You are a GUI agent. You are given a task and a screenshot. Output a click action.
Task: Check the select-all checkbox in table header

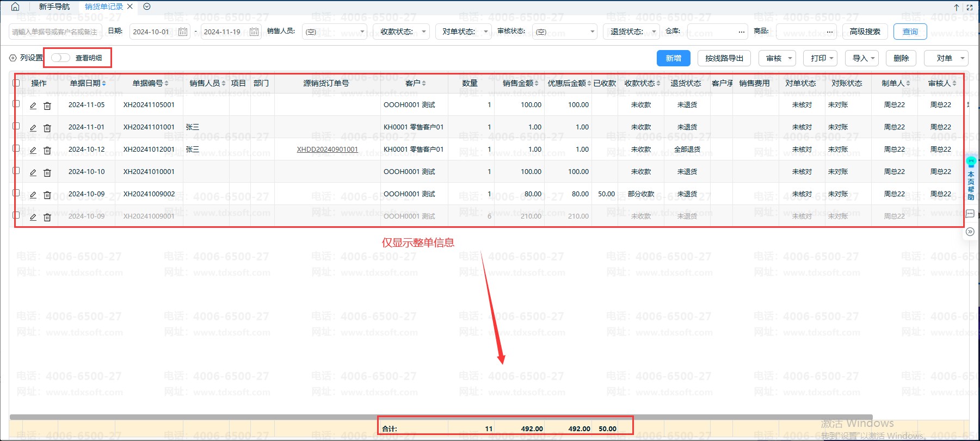pos(16,83)
